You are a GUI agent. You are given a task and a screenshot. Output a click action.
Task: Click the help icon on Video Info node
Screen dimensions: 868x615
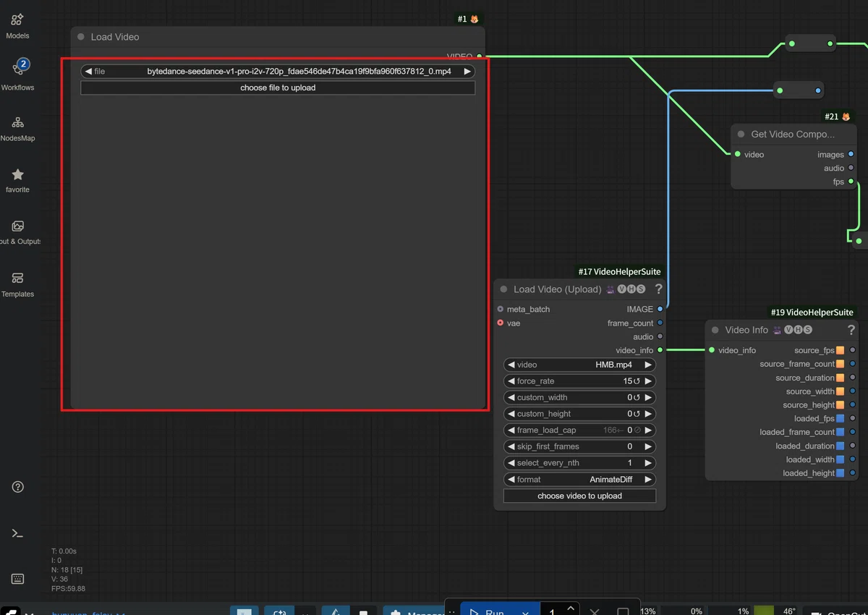[x=851, y=330]
